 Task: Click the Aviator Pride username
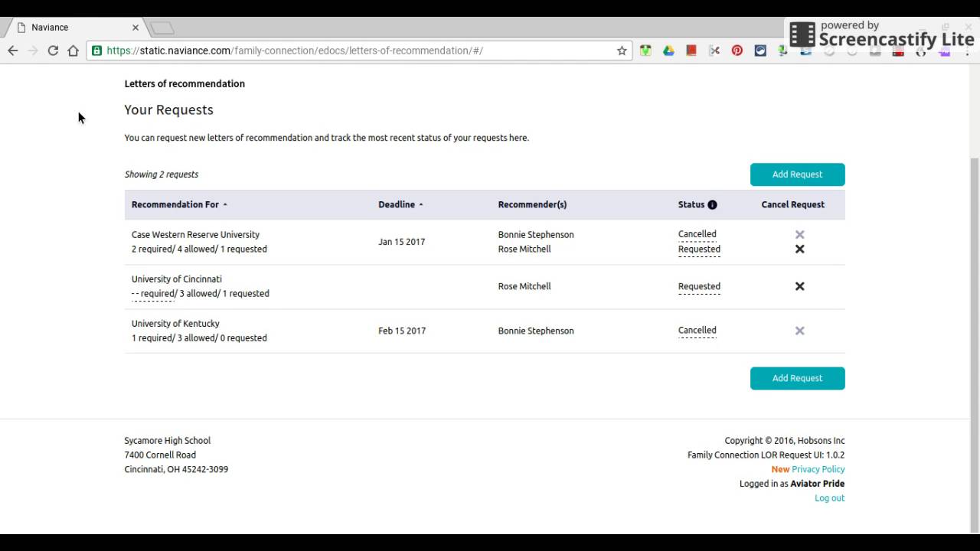[817, 484]
